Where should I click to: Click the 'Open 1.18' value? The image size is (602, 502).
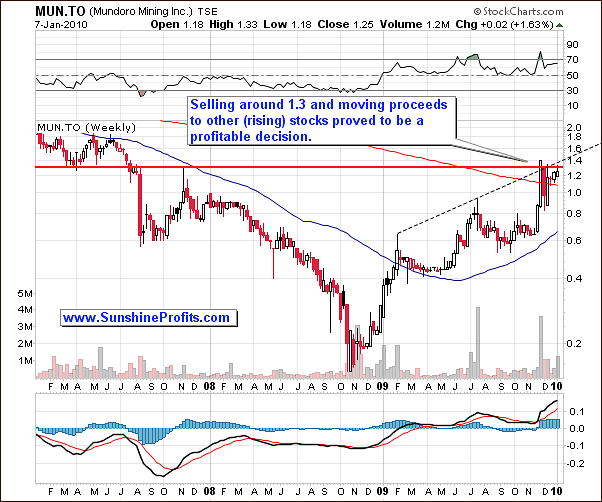pos(178,25)
